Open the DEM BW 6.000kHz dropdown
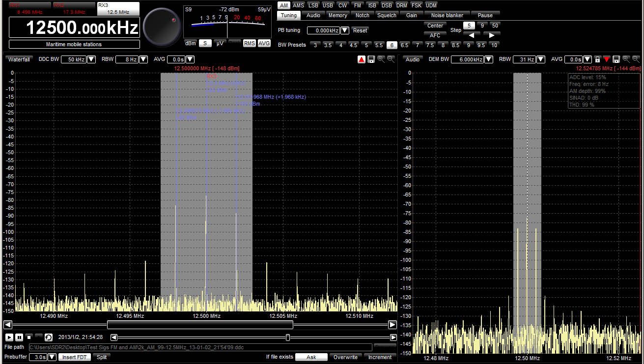The width and height of the screenshot is (644, 364). click(489, 59)
